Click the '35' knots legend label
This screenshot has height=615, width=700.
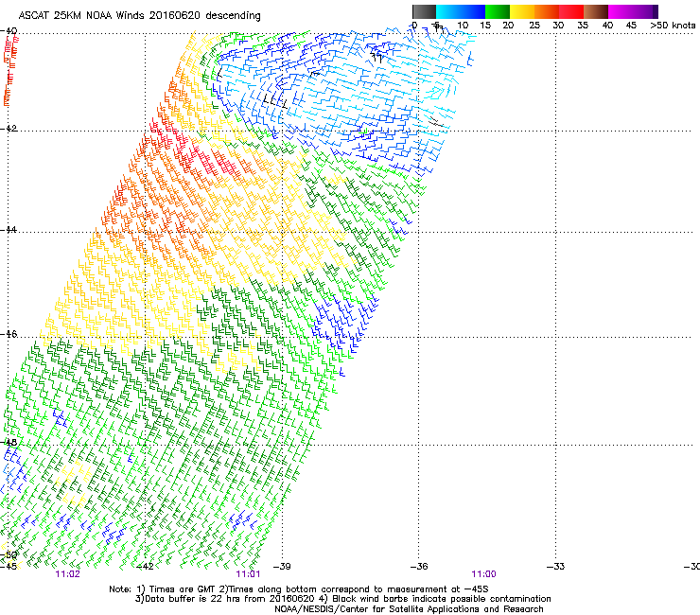pyautogui.click(x=583, y=26)
